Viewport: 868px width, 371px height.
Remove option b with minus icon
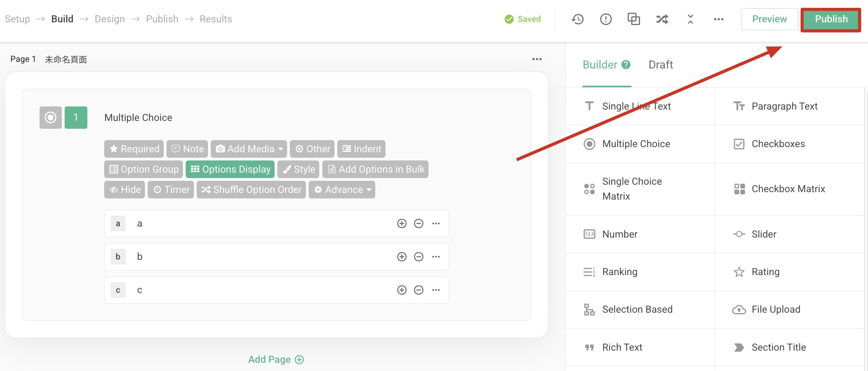pos(419,257)
